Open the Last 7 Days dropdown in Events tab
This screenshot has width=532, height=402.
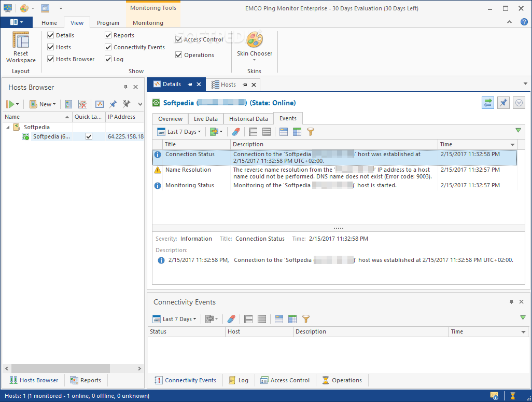pyautogui.click(x=179, y=132)
